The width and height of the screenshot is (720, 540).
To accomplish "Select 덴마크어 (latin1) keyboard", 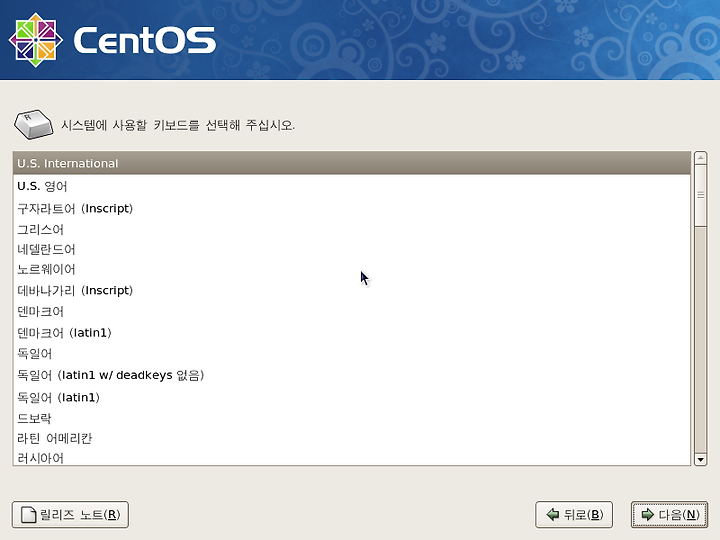I will click(x=352, y=332).
